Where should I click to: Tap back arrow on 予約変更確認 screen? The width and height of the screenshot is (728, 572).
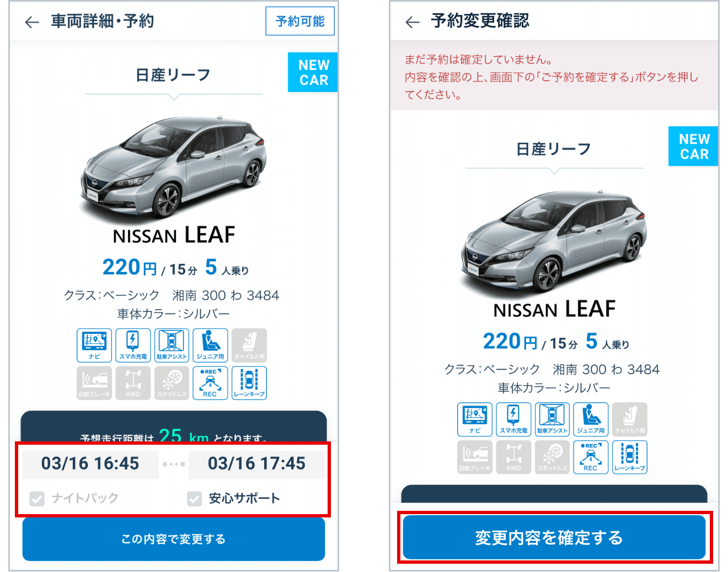(x=413, y=22)
